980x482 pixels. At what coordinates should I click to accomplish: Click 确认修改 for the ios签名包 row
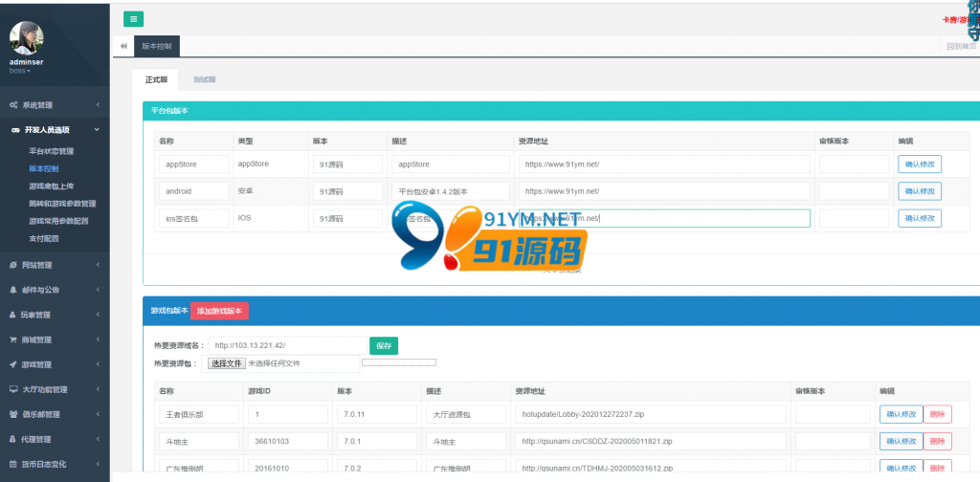pyautogui.click(x=920, y=218)
